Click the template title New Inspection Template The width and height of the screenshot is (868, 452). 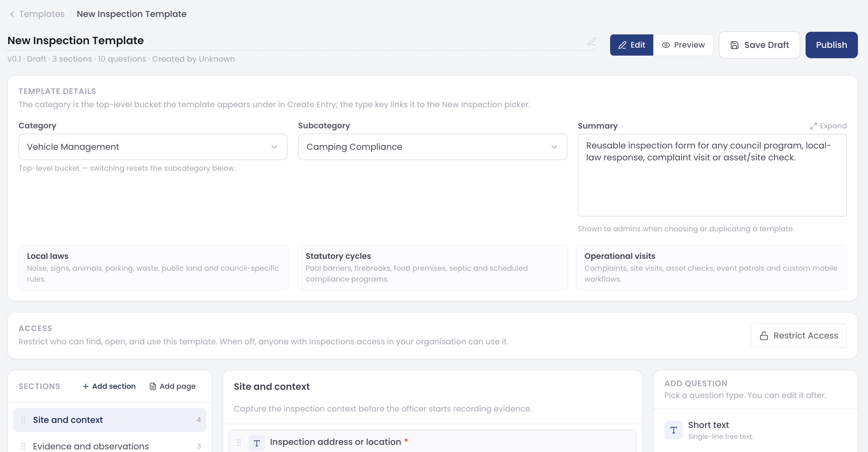pyautogui.click(x=75, y=40)
